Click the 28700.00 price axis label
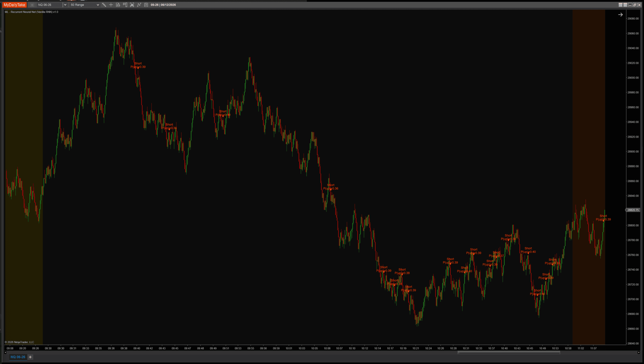This screenshot has height=364, width=644. click(633, 299)
